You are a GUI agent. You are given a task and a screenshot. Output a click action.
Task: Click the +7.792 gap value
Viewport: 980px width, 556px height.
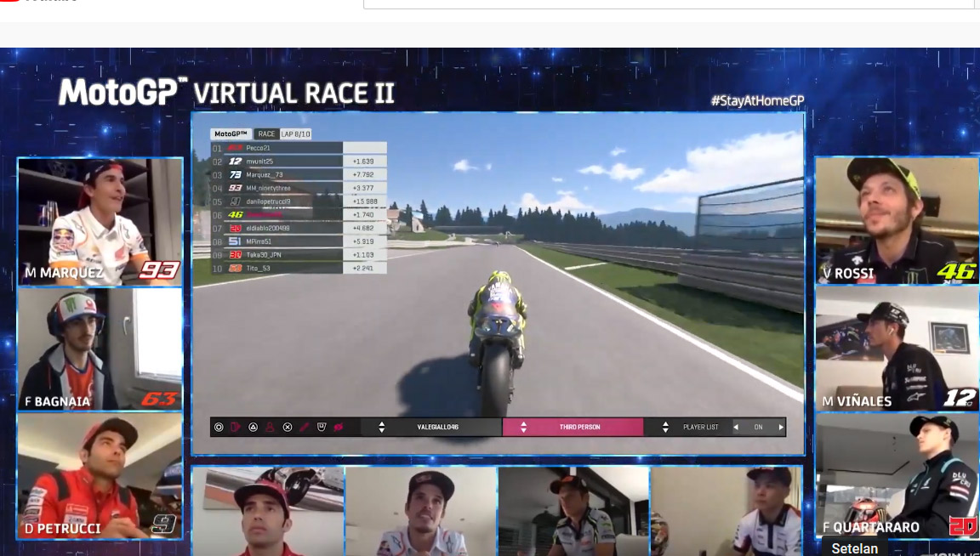pyautogui.click(x=364, y=175)
